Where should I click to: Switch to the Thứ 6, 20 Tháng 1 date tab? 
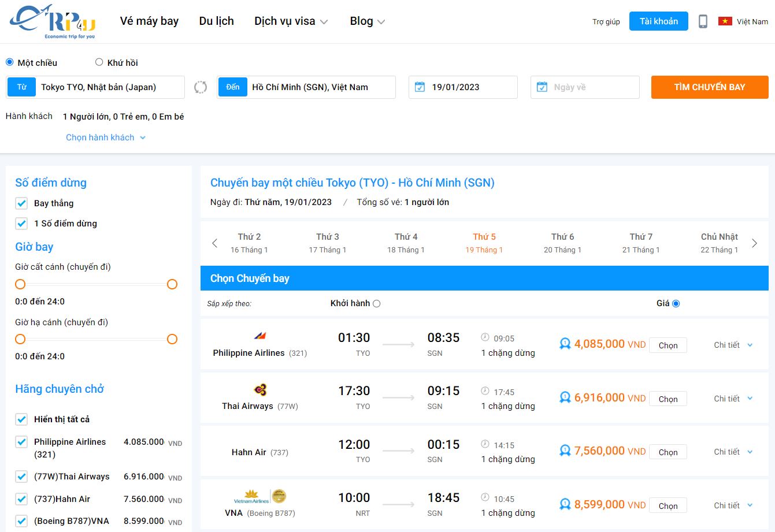(561, 243)
